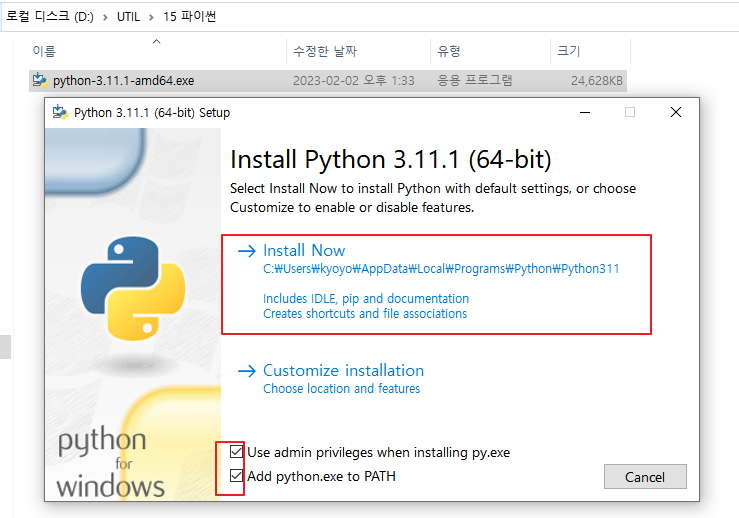Toggle Use admin privileges when installing py.exe

coord(236,452)
